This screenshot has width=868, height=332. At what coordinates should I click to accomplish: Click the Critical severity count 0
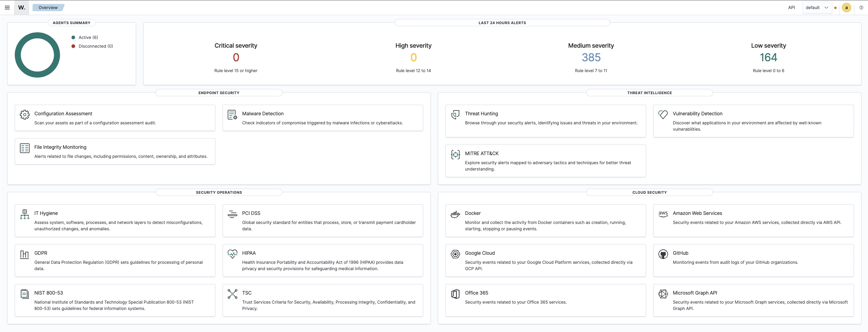click(236, 57)
